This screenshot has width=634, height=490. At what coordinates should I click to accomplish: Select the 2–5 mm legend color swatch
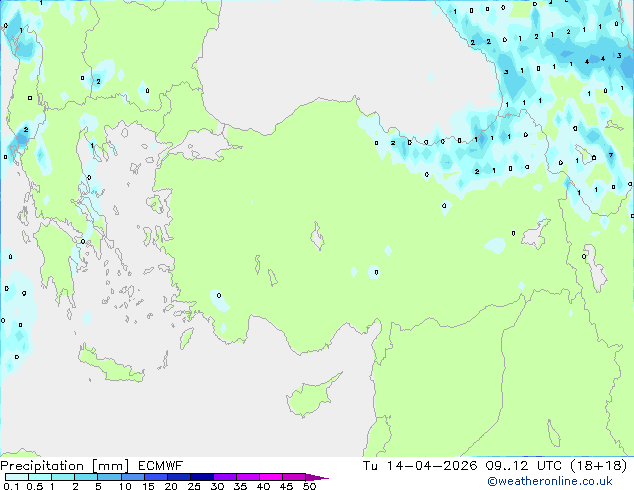click(86, 477)
